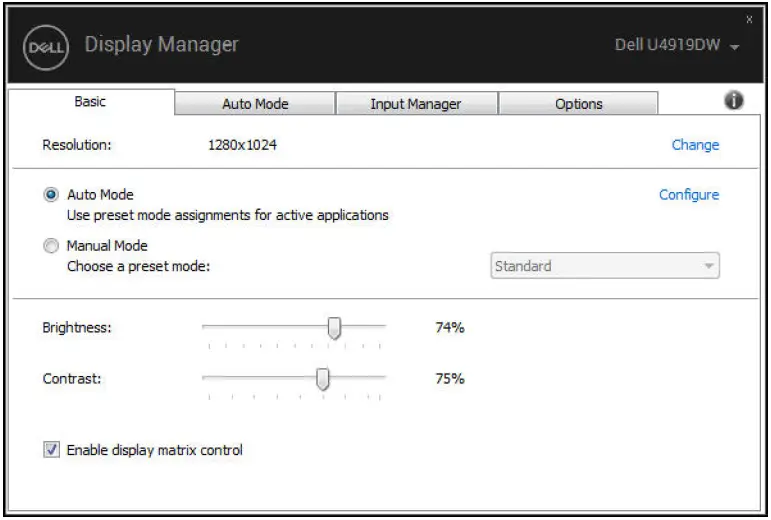Close the Display Manager window
This screenshot has width=771, height=520.
point(749,20)
